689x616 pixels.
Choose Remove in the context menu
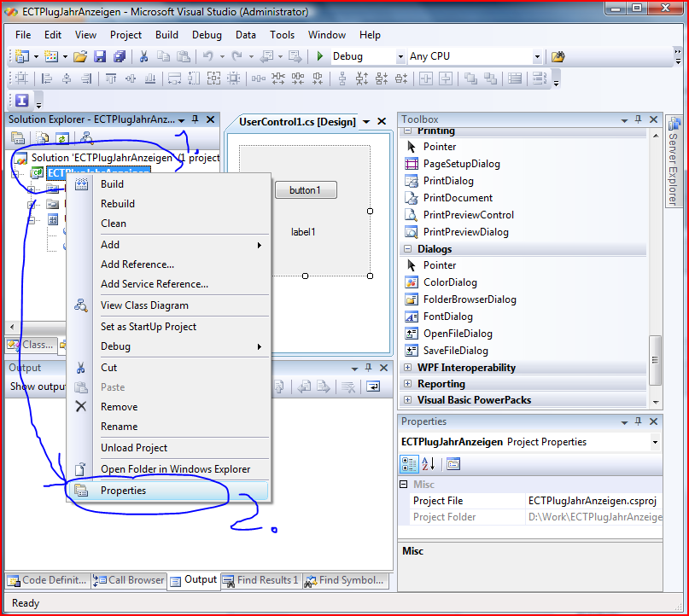(x=169, y=407)
